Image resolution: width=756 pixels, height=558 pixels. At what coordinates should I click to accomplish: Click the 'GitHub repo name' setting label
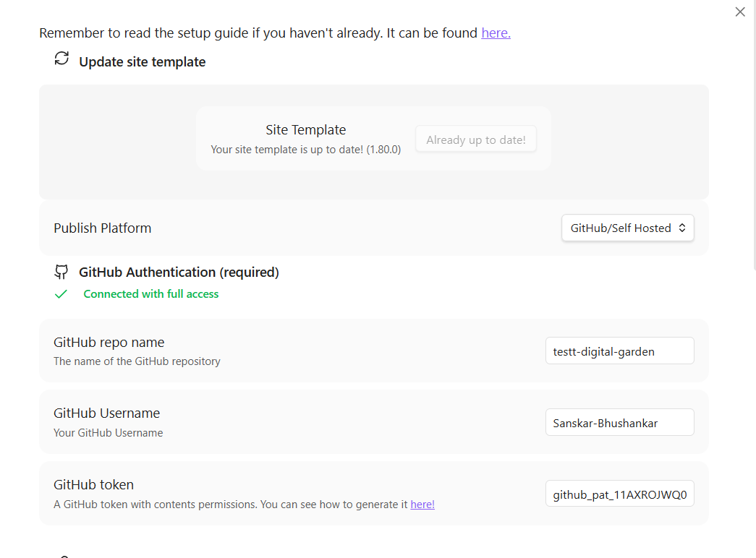(109, 342)
